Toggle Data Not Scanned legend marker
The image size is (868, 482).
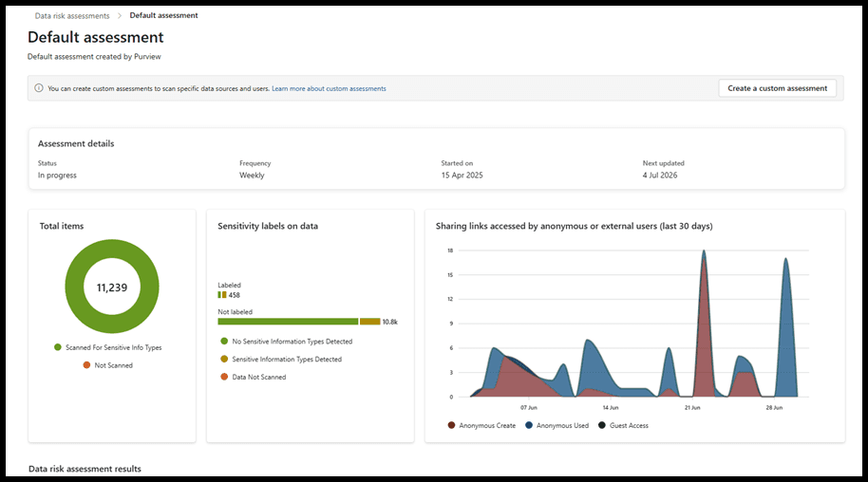pos(224,377)
